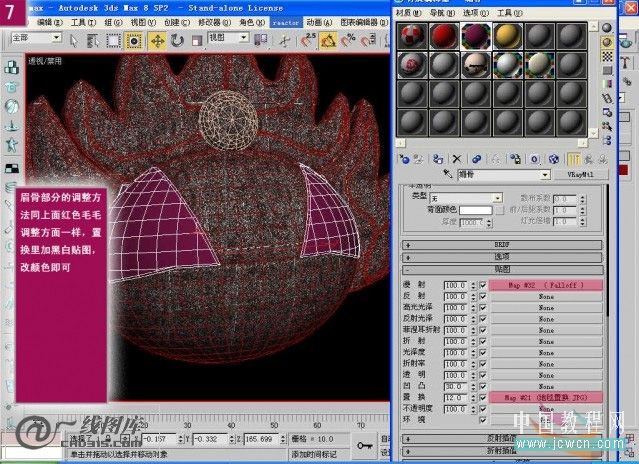This screenshot has width=639, height=464.
Task: Open the 创建(C) menu
Action: click(177, 22)
